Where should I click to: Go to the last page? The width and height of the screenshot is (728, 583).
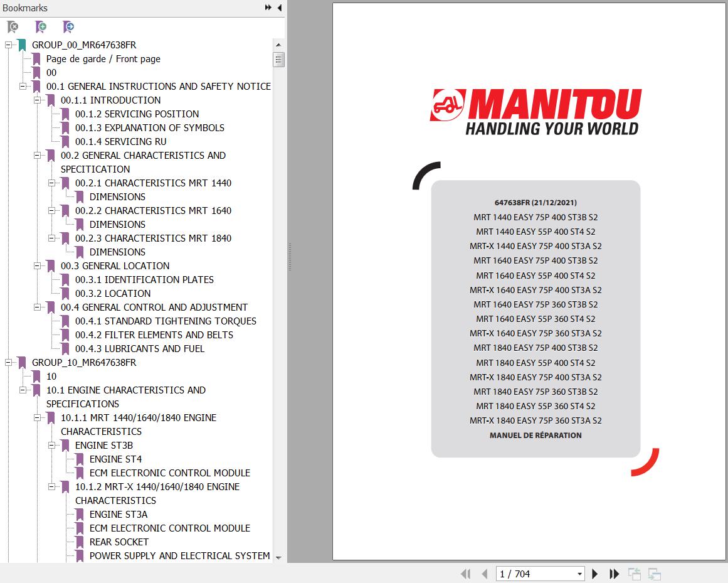pos(615,574)
